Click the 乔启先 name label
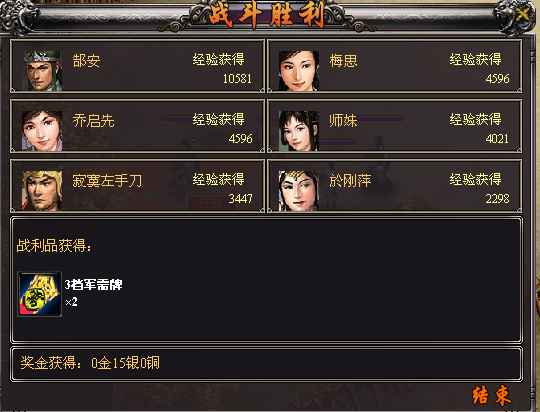This screenshot has width=540, height=412. tap(93, 121)
